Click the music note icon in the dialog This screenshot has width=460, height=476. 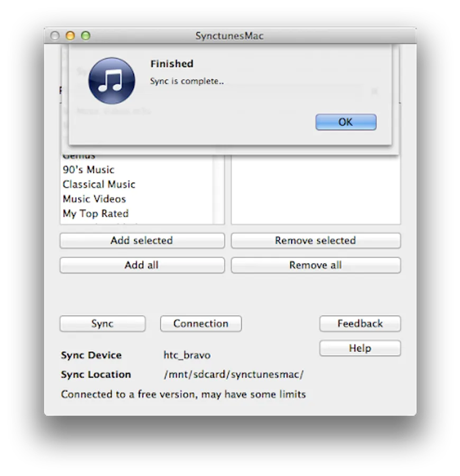coord(112,81)
